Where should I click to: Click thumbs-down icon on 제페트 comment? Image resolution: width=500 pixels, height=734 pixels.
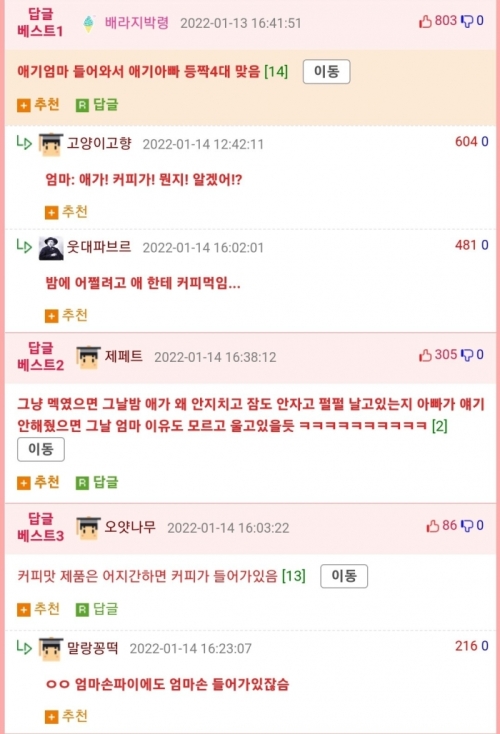pyautogui.click(x=467, y=355)
